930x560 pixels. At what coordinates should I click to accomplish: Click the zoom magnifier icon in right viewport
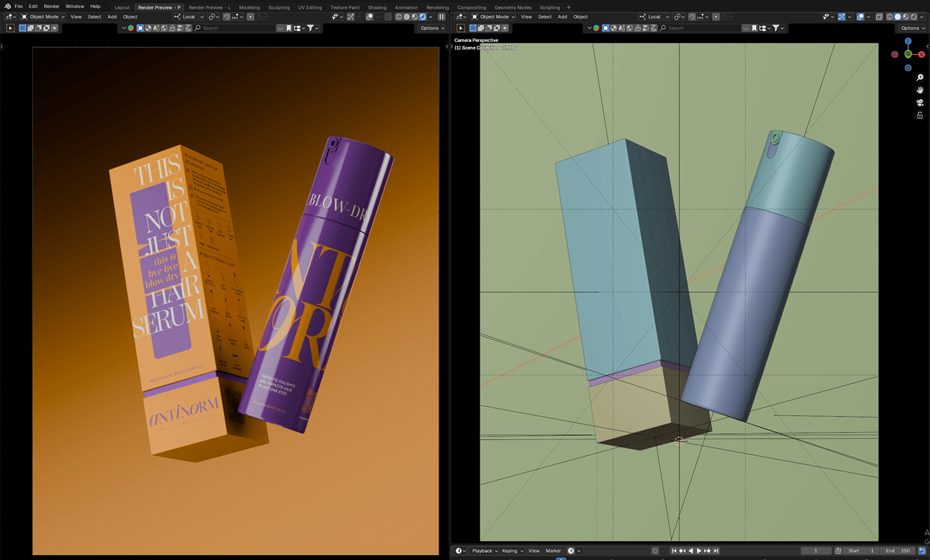point(920,78)
